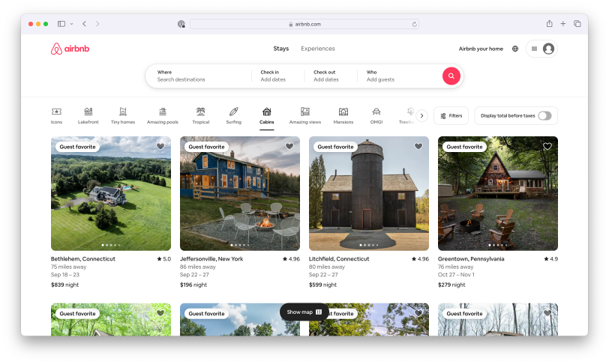Click Safari back navigation arrow

point(84,24)
